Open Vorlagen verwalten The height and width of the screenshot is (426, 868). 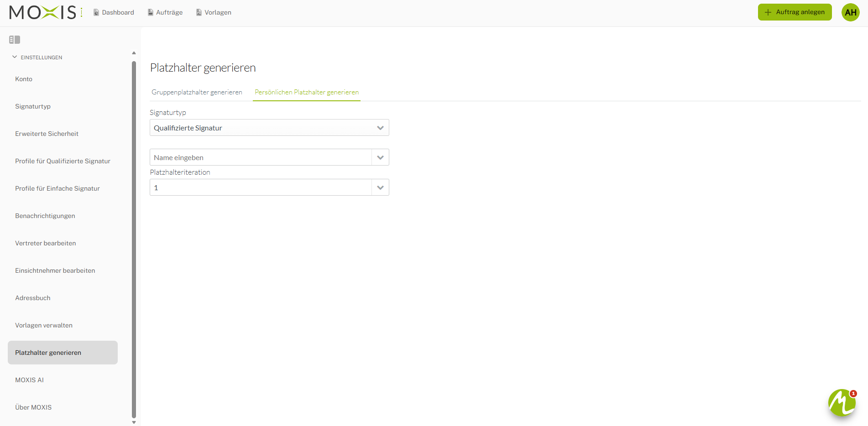63,325
